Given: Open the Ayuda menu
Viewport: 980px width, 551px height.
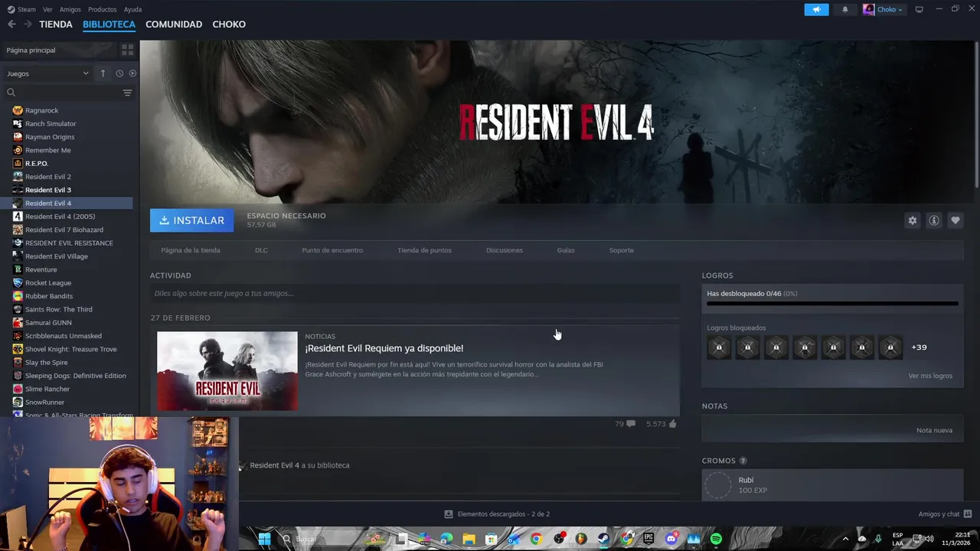Looking at the screenshot, I should tap(132, 9).
